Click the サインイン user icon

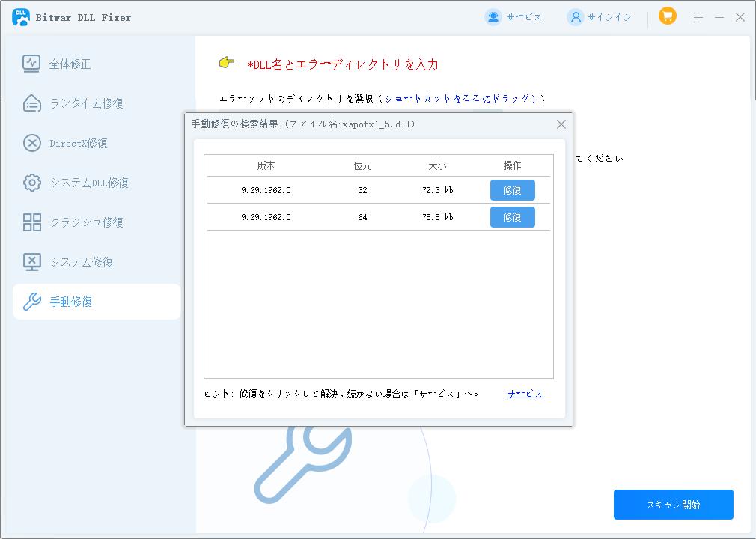click(x=575, y=17)
